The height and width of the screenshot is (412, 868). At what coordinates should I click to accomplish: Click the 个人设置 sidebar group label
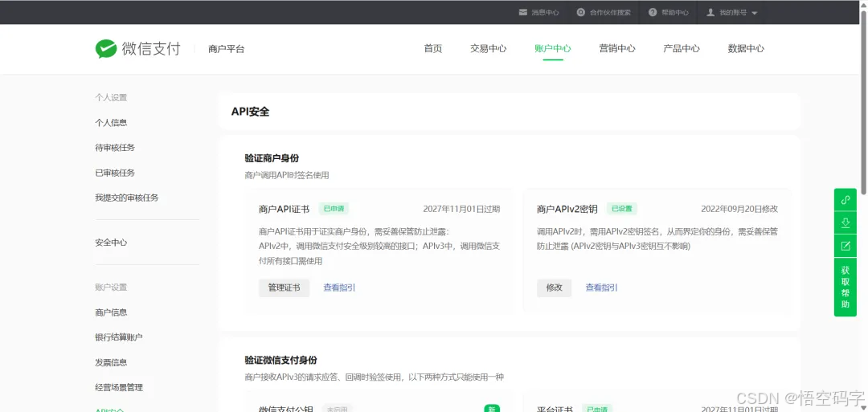(x=111, y=98)
